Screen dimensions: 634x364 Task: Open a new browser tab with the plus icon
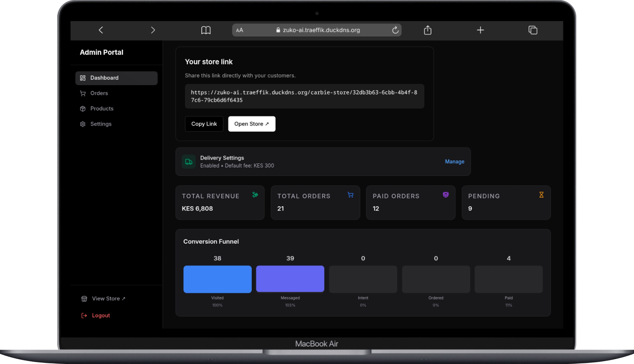point(480,30)
